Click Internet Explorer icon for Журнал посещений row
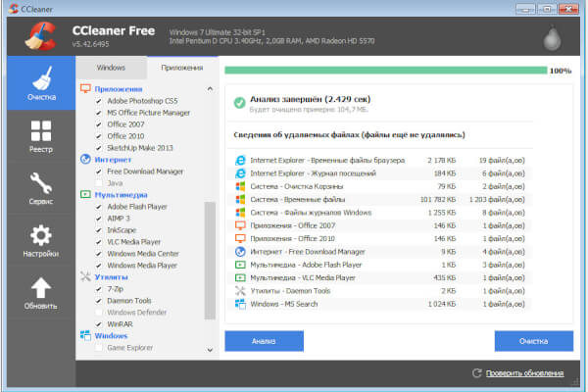Image resolution: width=588 pixels, height=392 pixels. 240,173
